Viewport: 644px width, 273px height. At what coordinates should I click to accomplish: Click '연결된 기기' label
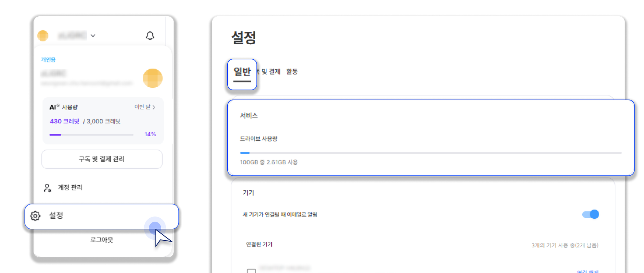point(259,244)
